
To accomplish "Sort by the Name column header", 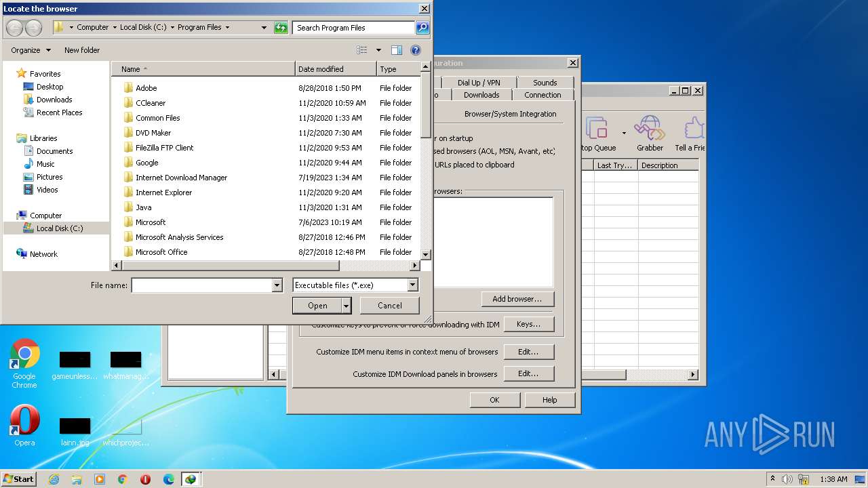I will coord(203,69).
